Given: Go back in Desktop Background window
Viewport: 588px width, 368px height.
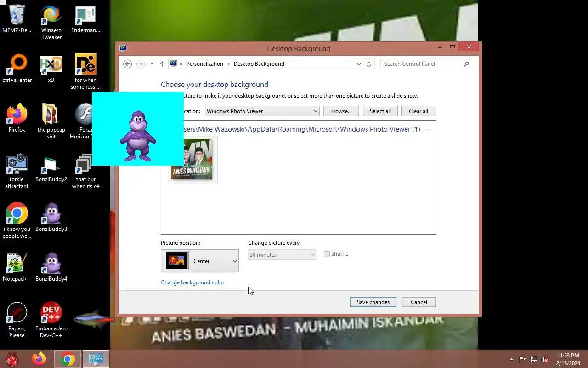Looking at the screenshot, I should click(128, 64).
